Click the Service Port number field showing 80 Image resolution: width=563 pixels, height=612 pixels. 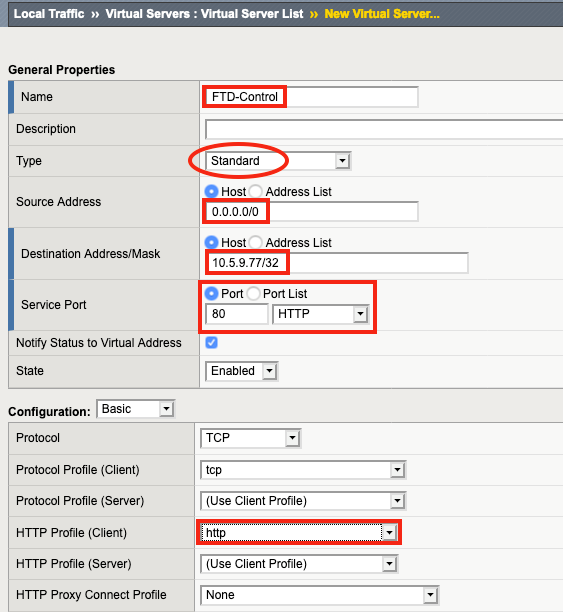pyautogui.click(x=237, y=314)
